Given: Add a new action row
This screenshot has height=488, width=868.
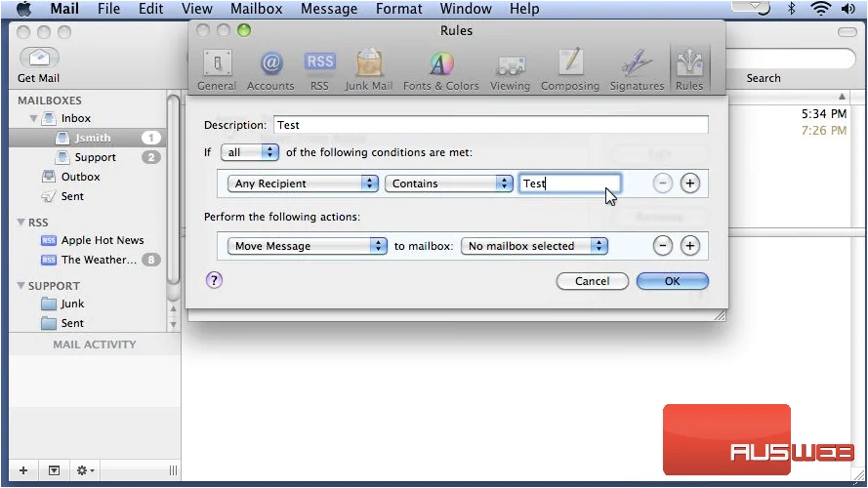Looking at the screenshot, I should tap(689, 246).
